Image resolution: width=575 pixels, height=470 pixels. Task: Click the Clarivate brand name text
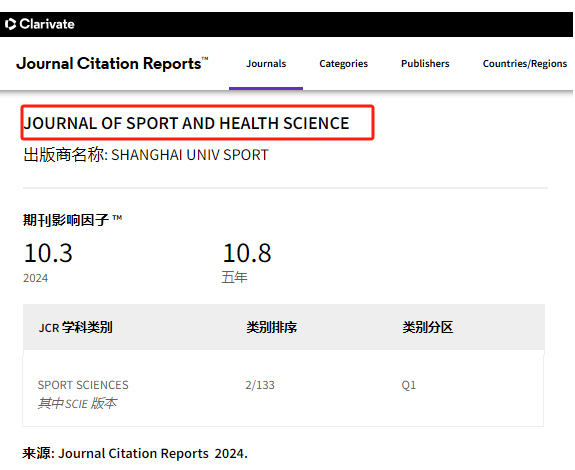tap(47, 24)
